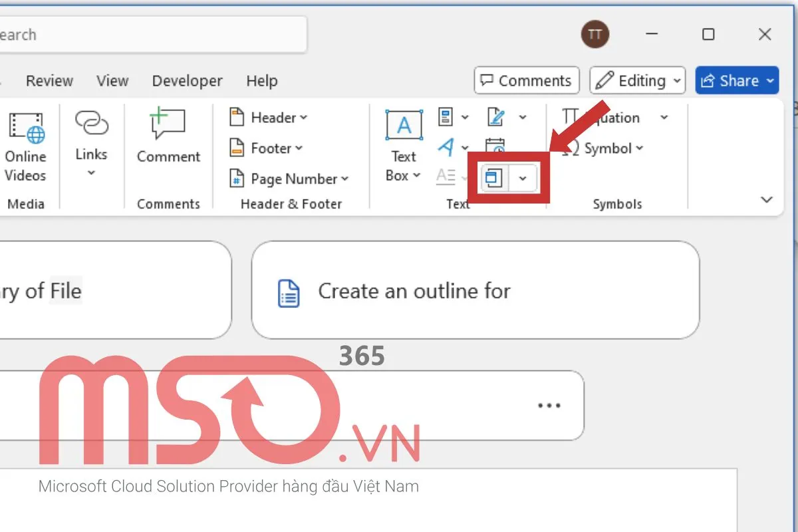Switch to the Review tab

point(49,80)
